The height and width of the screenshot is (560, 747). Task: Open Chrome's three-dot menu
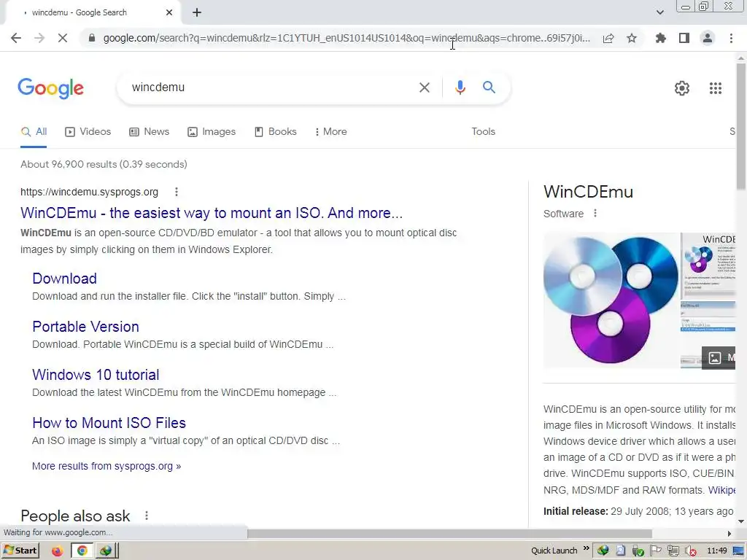(x=731, y=38)
